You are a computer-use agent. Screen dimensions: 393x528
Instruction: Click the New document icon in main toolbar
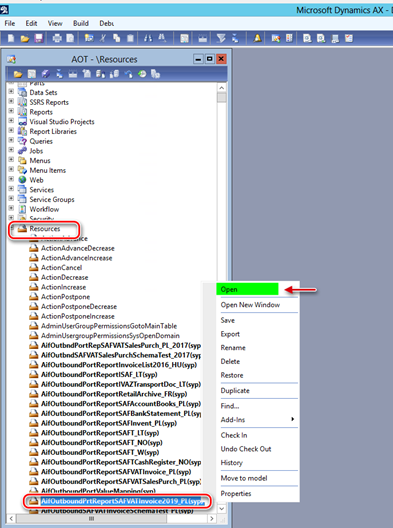(x=11, y=38)
